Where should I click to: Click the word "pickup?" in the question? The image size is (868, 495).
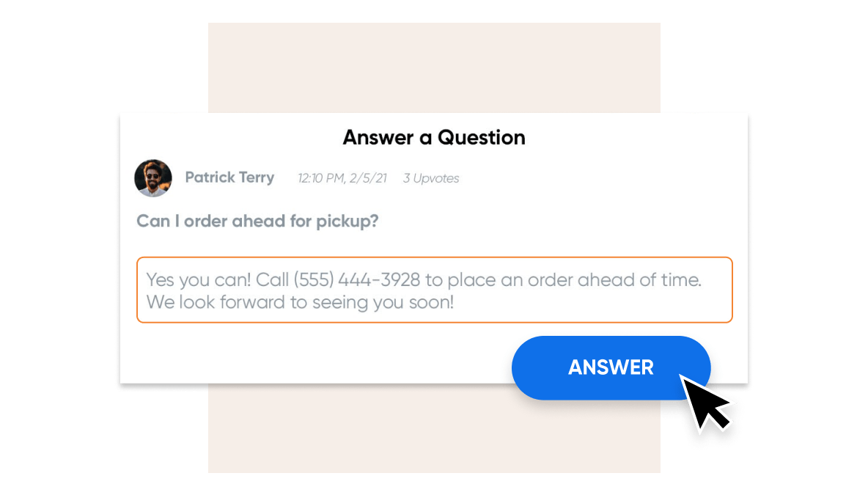[x=347, y=221]
